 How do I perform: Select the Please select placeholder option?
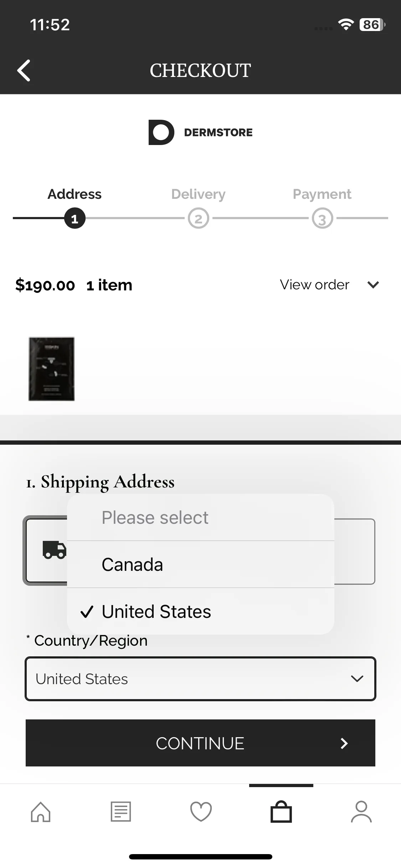click(x=201, y=517)
